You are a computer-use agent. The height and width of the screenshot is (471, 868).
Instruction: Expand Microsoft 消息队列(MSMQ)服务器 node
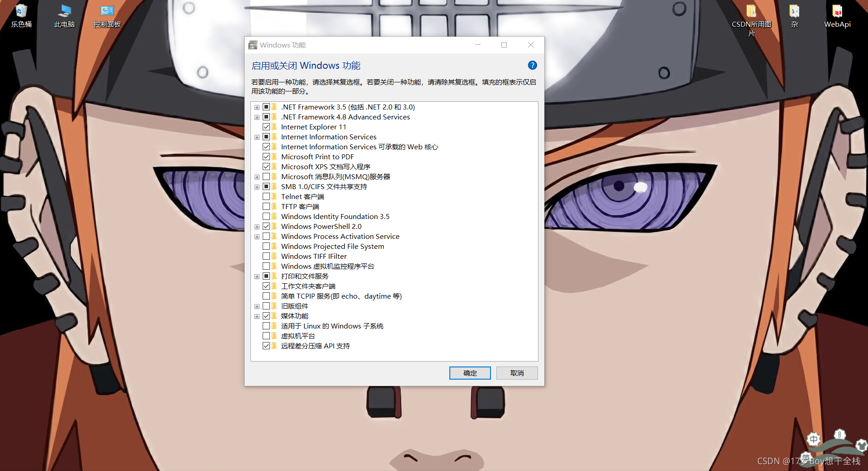click(x=257, y=177)
